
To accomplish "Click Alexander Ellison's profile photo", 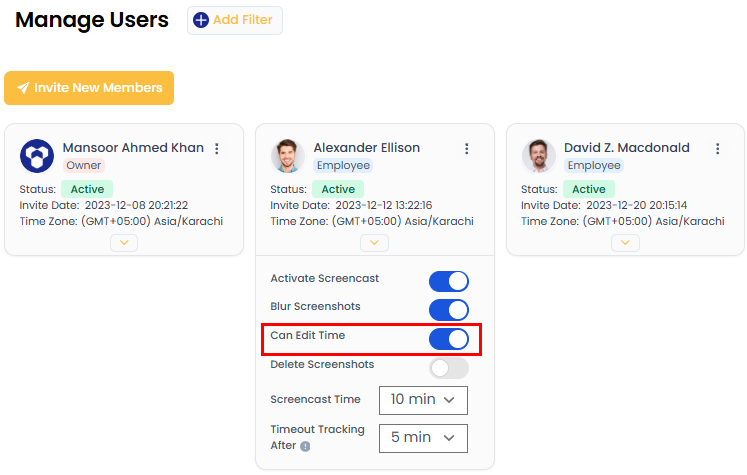I will pyautogui.click(x=288, y=156).
